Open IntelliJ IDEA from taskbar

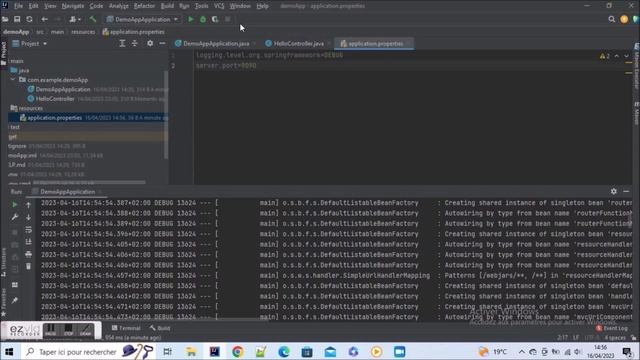[x=214, y=351]
